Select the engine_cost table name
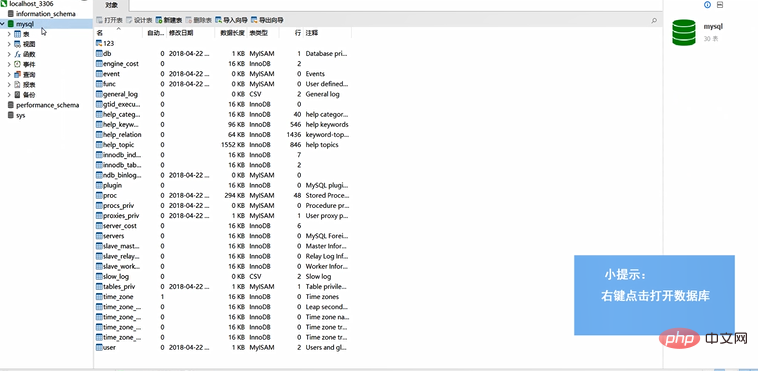Screen dimensions: 758x371 121,64
